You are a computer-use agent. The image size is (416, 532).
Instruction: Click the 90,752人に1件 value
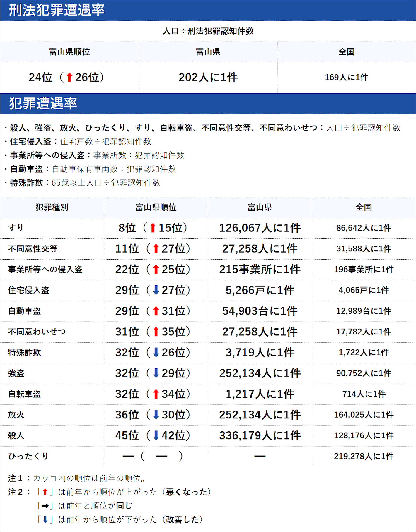[364, 373]
